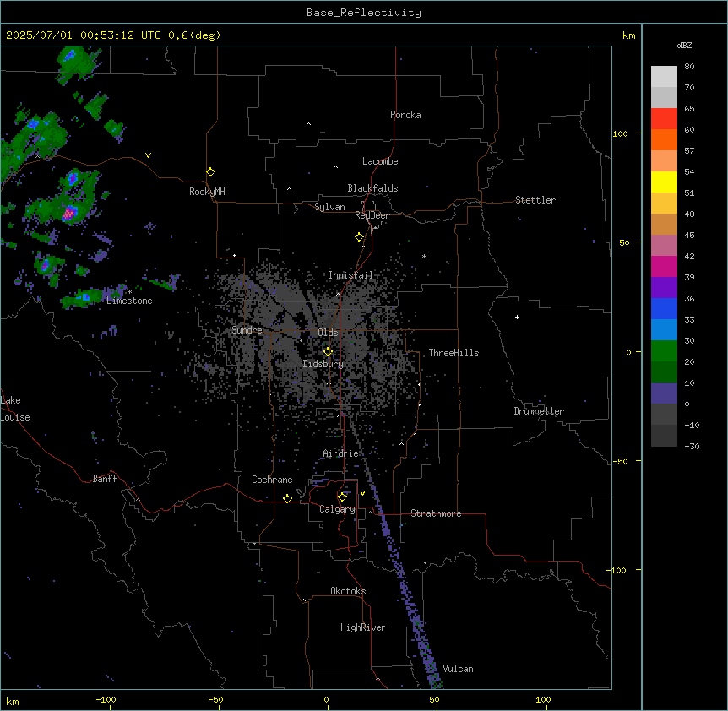Image resolution: width=728 pixels, height=711 pixels.
Task: Click the Lake Louise label at the map edge
Action: coord(15,409)
